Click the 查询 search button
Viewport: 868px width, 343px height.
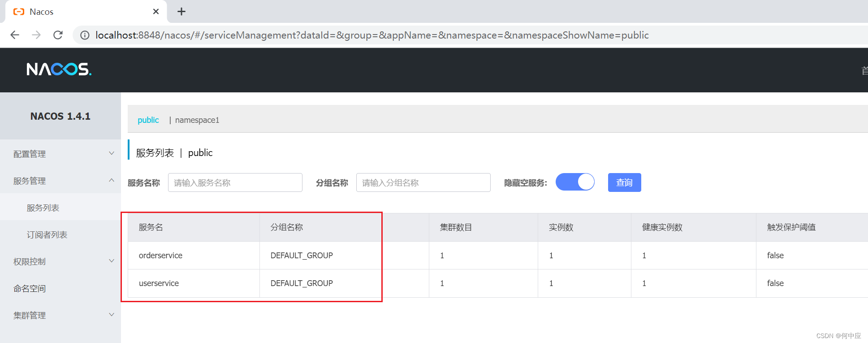(624, 182)
